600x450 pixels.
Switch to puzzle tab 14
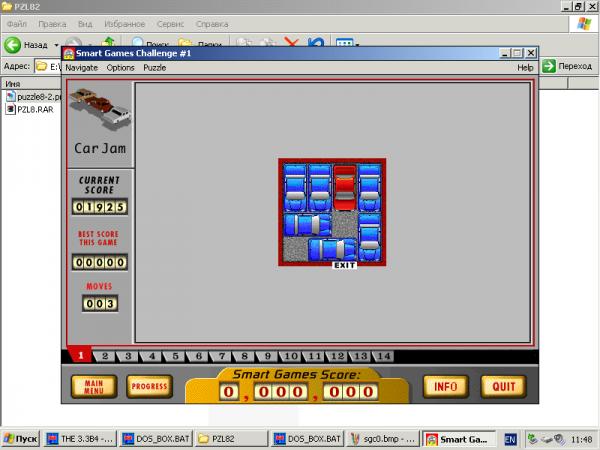tap(382, 357)
